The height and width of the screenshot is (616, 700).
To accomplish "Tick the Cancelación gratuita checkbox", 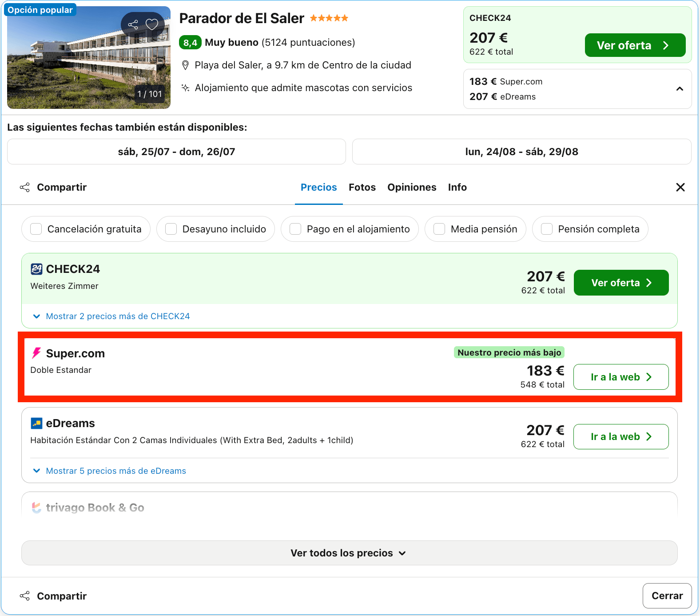I will click(36, 229).
